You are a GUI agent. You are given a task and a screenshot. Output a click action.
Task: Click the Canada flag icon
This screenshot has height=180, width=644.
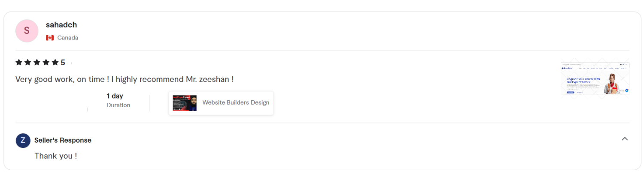(x=50, y=38)
